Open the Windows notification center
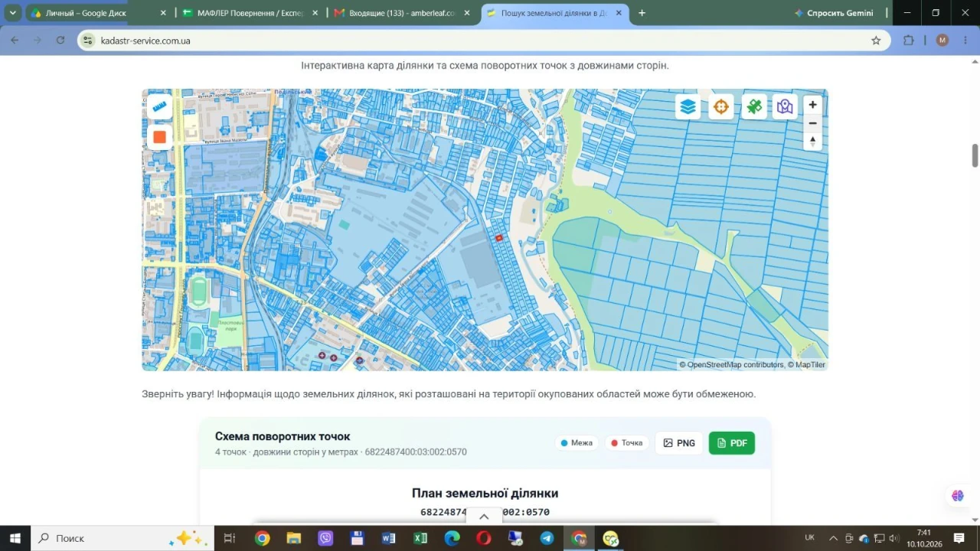Screen dimensions: 980x551 [x=959, y=538]
